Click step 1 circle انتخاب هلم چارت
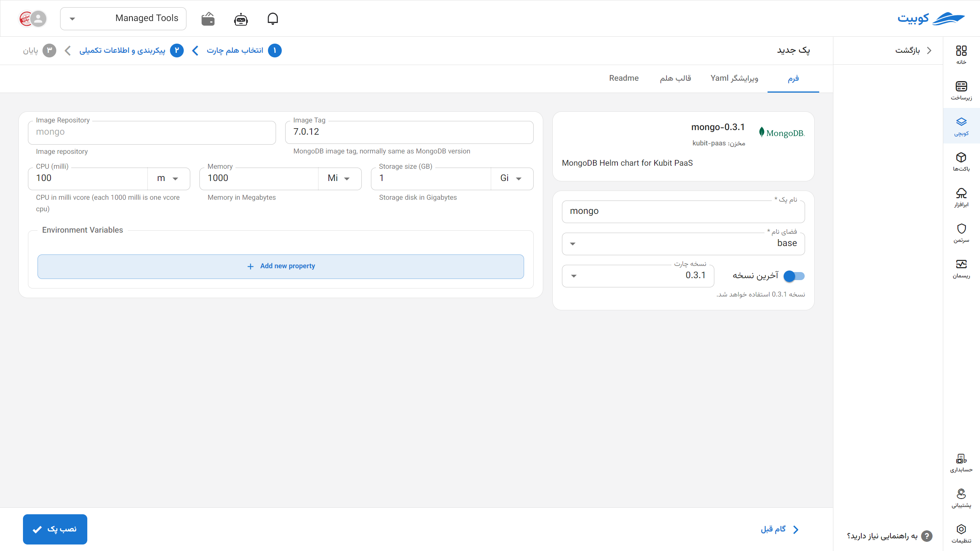The image size is (980, 551). click(275, 51)
